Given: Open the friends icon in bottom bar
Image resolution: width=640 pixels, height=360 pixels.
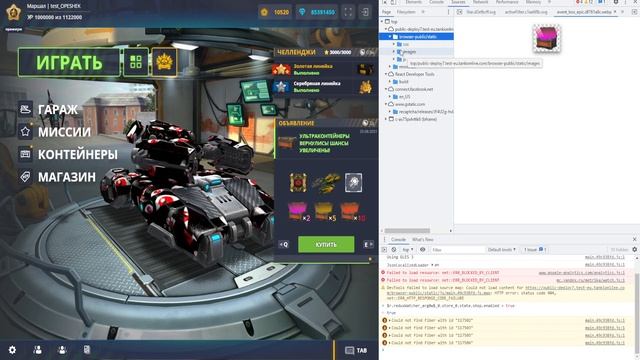Looking at the screenshot, I should [x=38, y=350].
